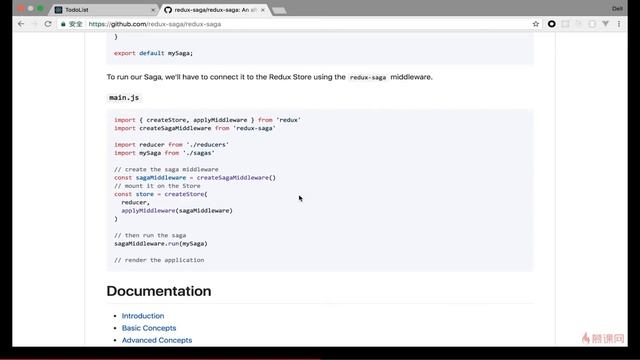Click the '// create the saga middleware' comment
Viewport: 640px width, 360px height.
tap(166, 169)
